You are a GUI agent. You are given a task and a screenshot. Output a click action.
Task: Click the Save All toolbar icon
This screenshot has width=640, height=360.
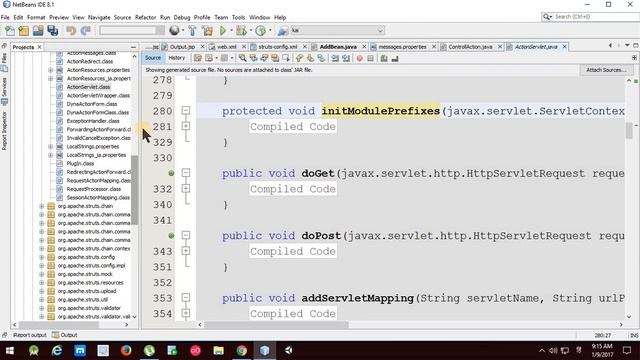click(x=53, y=31)
